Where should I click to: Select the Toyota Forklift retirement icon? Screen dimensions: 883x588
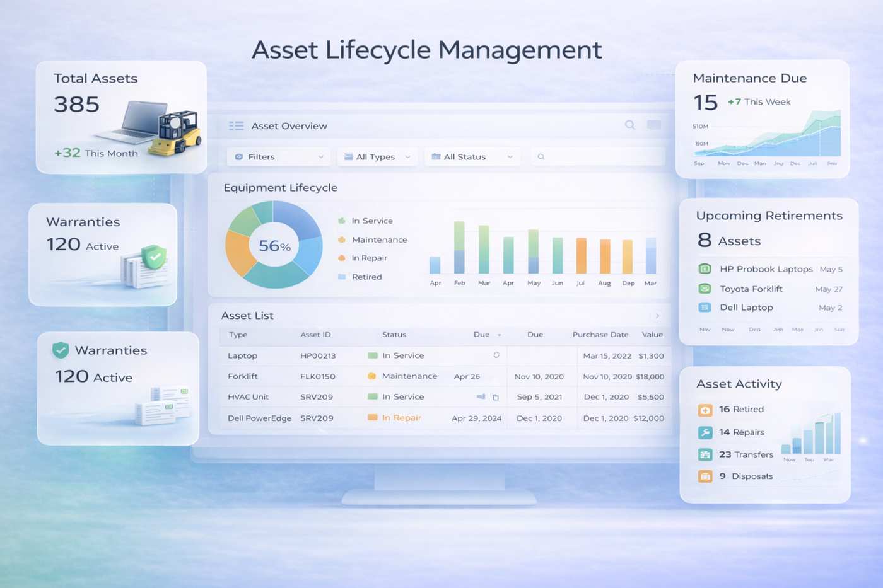[706, 289]
